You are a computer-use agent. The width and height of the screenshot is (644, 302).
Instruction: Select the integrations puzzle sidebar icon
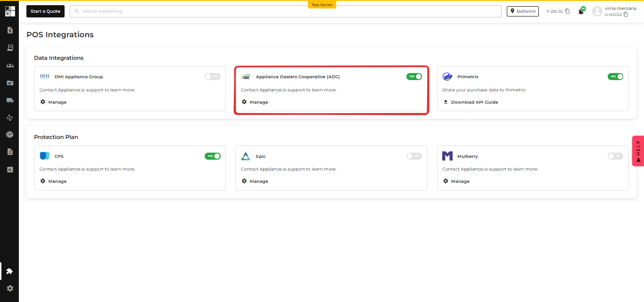[x=10, y=271]
